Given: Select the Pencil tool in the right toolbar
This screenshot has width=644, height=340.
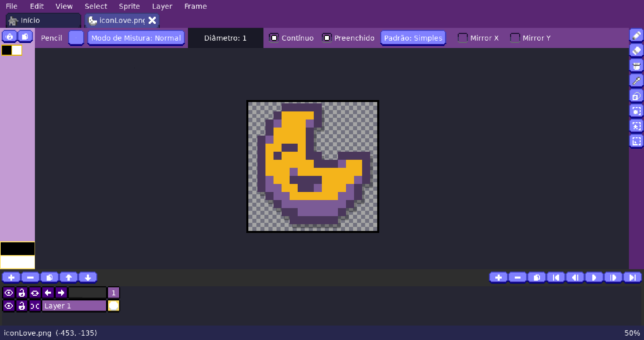Looking at the screenshot, I should click(636, 36).
